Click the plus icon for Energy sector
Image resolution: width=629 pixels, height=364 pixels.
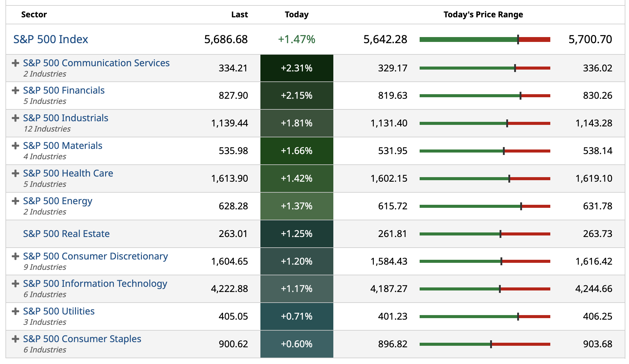(x=15, y=201)
